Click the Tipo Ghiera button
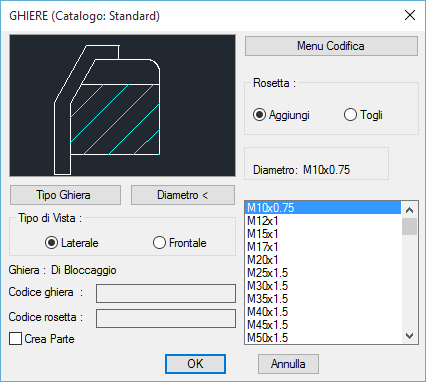Image resolution: width=426 pixels, height=382 pixels. [65, 195]
